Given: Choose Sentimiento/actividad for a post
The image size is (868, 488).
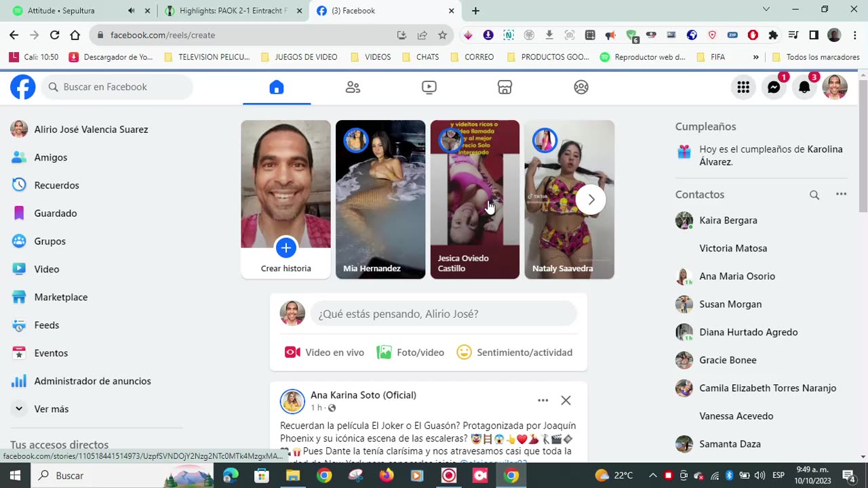Looking at the screenshot, I should 515,352.
